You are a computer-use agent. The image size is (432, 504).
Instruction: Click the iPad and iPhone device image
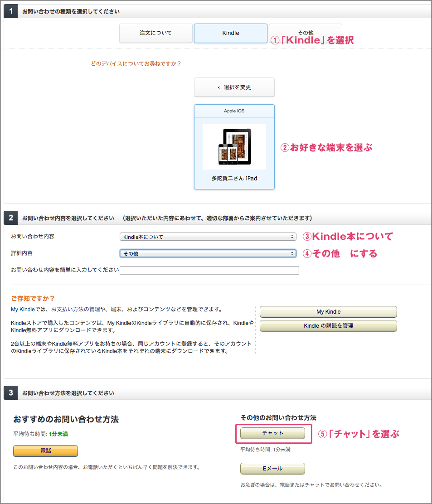coord(234,147)
